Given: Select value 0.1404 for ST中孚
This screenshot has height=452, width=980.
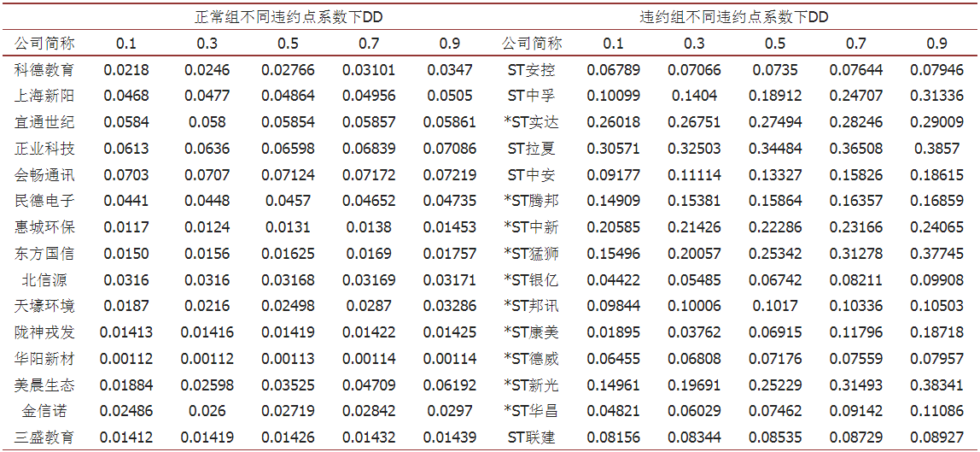Looking at the screenshot, I should [694, 97].
